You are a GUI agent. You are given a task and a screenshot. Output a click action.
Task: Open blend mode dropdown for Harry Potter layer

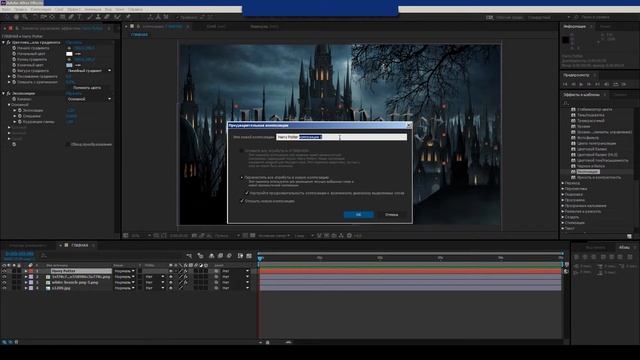click(124, 271)
